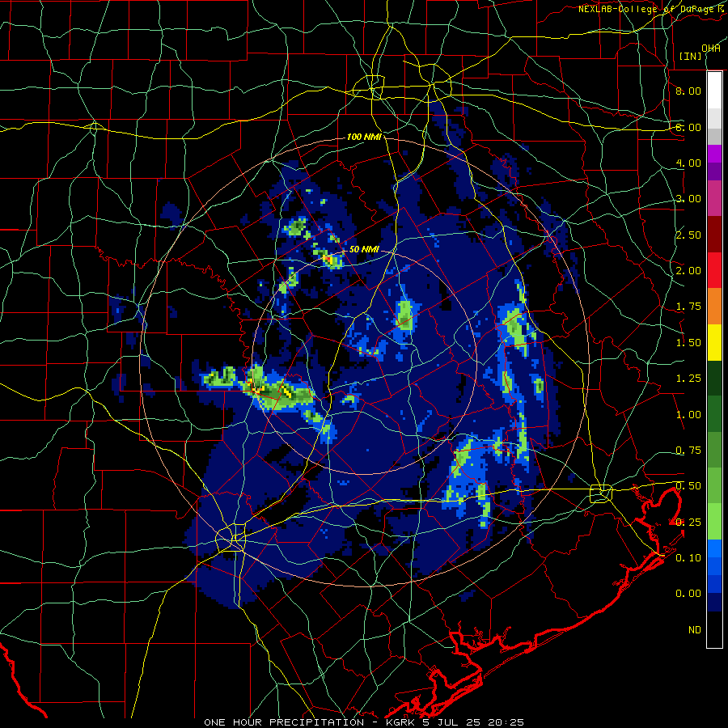This screenshot has width=728, height=728.
Task: Click the 3.00 legend value
Action: [x=688, y=199]
